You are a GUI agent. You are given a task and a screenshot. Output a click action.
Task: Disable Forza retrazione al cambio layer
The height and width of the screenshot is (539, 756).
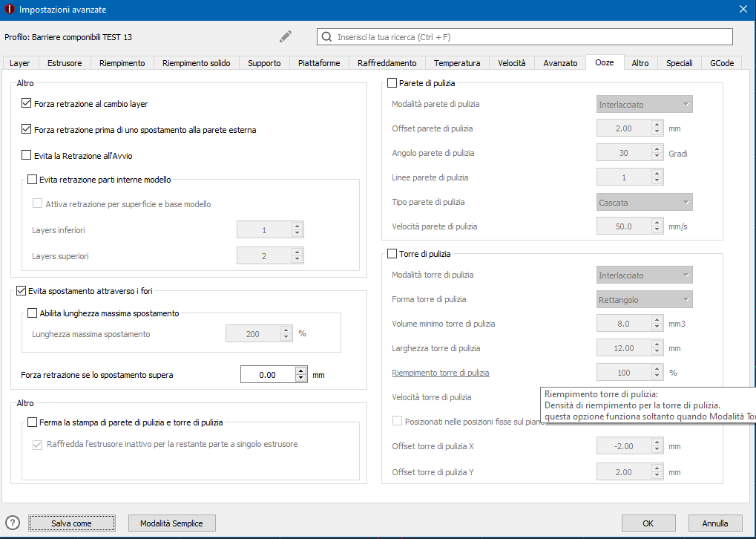(27, 104)
